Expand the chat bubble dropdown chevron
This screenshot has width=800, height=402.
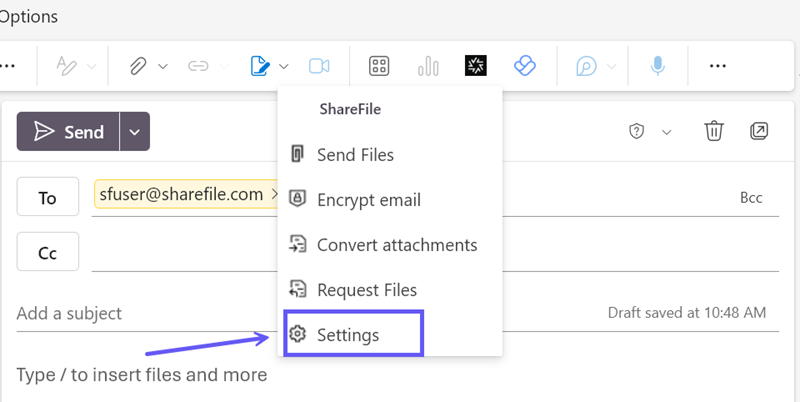[611, 66]
